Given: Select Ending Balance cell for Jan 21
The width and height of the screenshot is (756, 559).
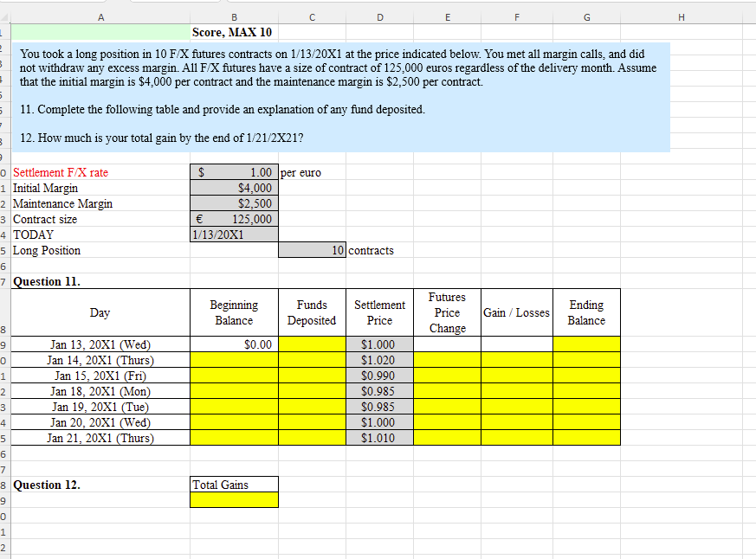Looking at the screenshot, I should [587, 438].
